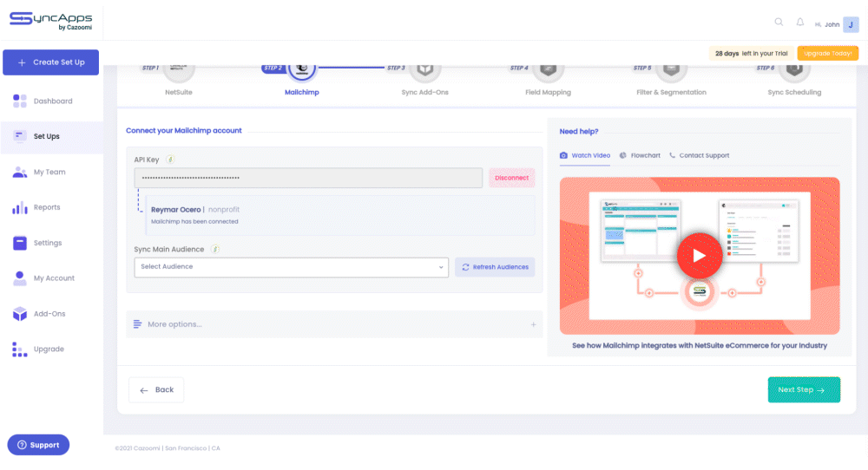Open the Add-Ons cube icon

[x=20, y=314]
